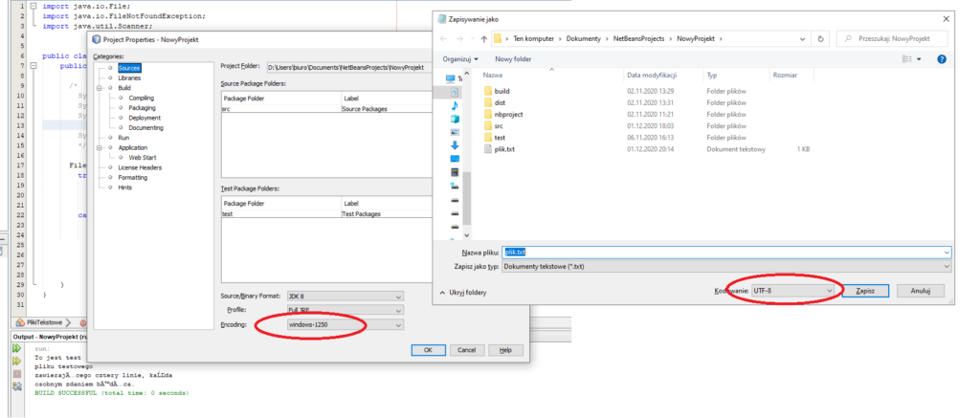The width and height of the screenshot is (980, 418).
Task: Open the view layout icon in save dialog
Action: 906,58
